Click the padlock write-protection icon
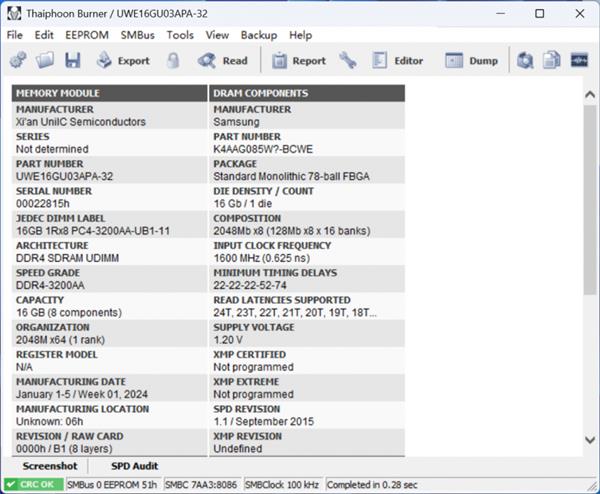Screen dimensions: 600x494 click(x=173, y=60)
